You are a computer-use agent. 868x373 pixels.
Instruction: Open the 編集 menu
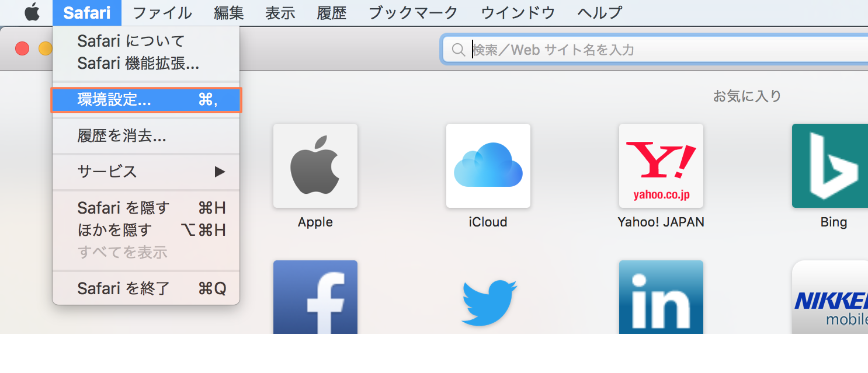(x=228, y=12)
